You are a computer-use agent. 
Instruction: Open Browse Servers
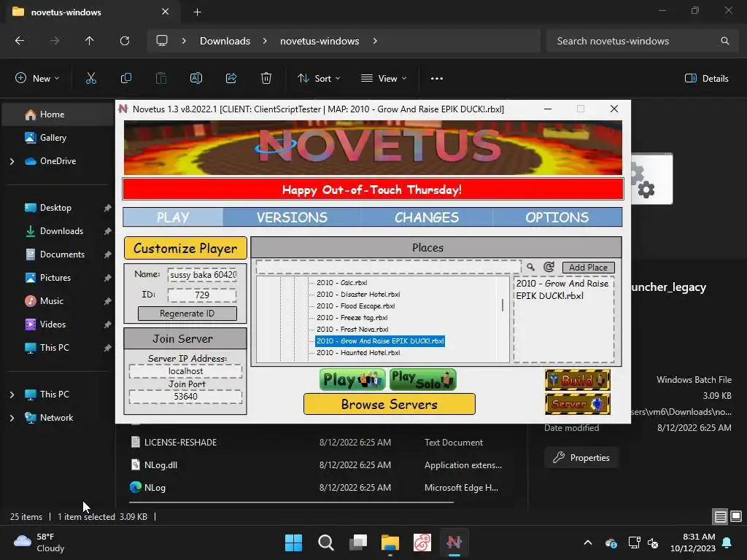point(390,404)
